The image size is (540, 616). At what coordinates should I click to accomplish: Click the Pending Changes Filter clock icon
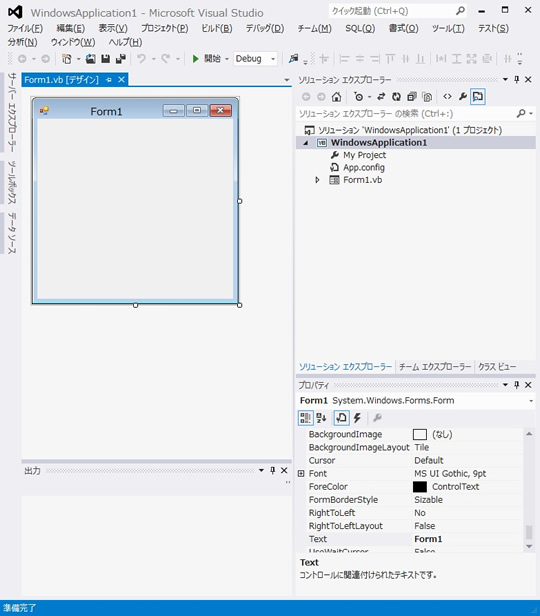359,97
